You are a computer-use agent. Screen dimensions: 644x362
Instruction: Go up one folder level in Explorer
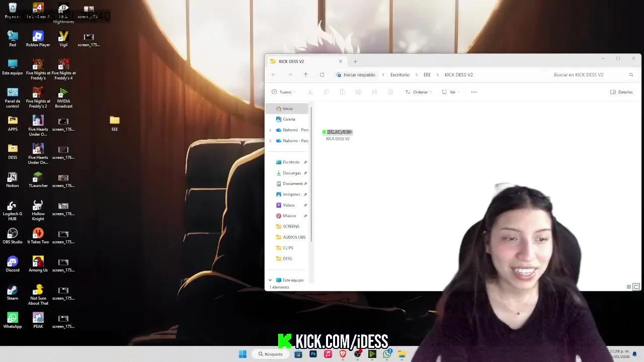pos(305,75)
